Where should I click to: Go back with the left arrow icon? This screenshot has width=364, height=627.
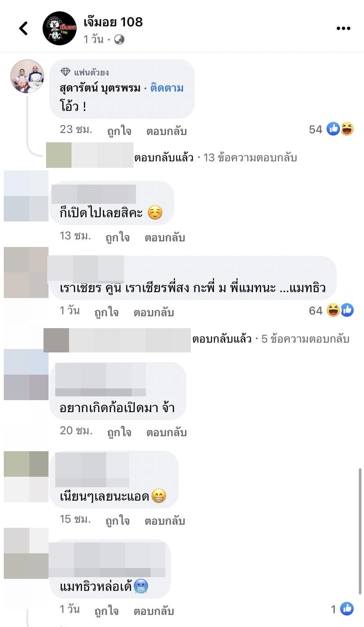point(24,28)
